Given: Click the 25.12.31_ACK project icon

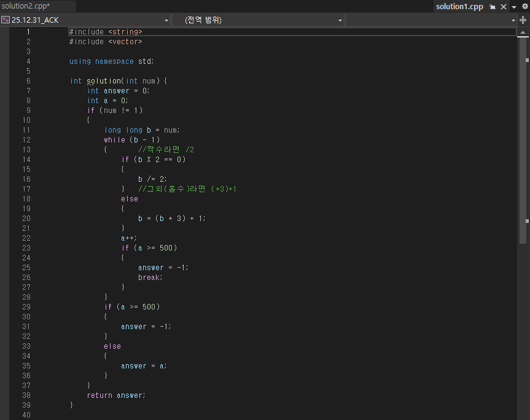Looking at the screenshot, I should pos(5,20).
